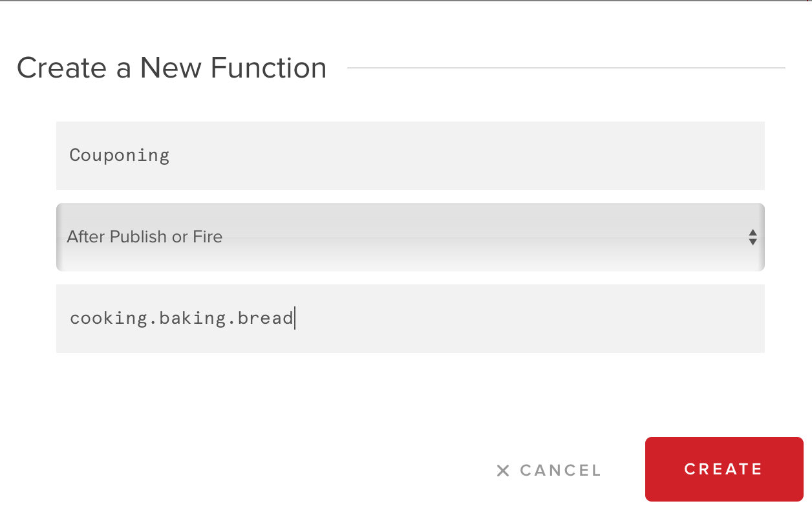Open the After Publish or Fire dropdown

[411, 237]
